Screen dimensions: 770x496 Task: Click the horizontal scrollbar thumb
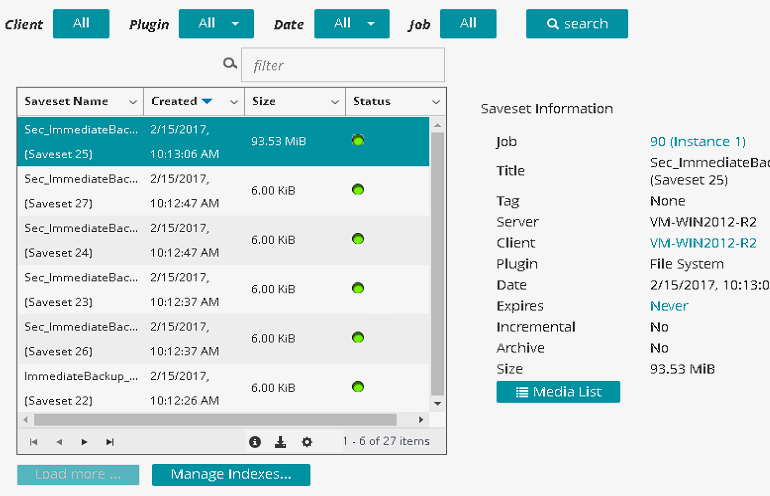(x=215, y=420)
